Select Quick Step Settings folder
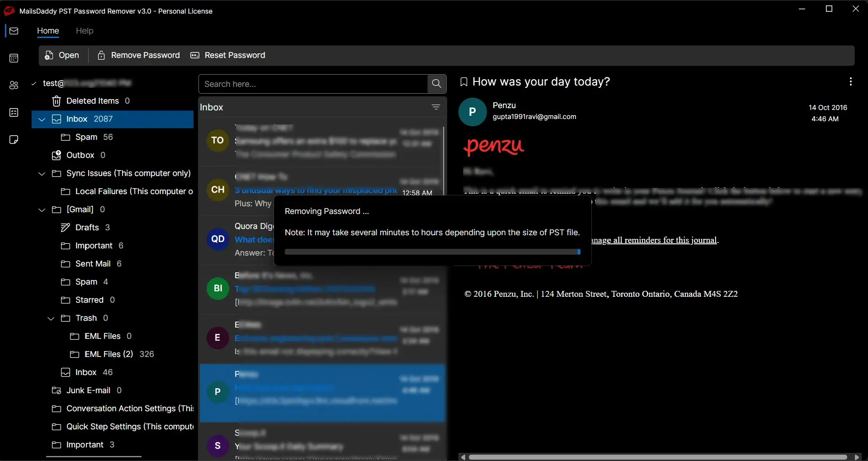The width and height of the screenshot is (868, 461). tap(113, 427)
